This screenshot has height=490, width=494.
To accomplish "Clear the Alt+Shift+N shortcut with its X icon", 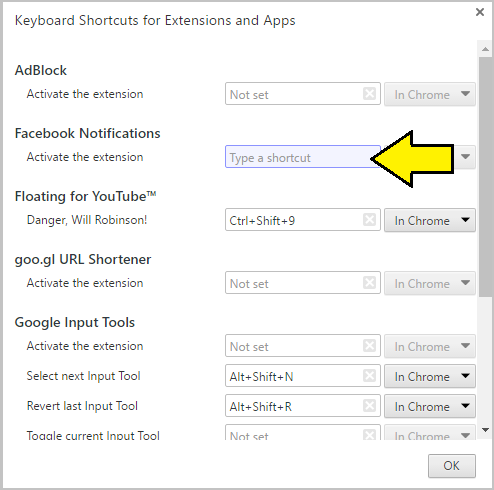I will (x=369, y=376).
